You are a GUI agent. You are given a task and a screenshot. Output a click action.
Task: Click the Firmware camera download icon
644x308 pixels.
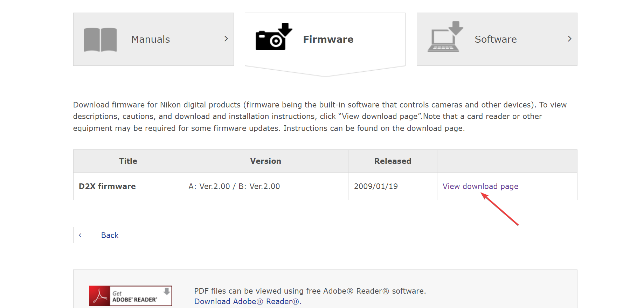pyautogui.click(x=274, y=37)
